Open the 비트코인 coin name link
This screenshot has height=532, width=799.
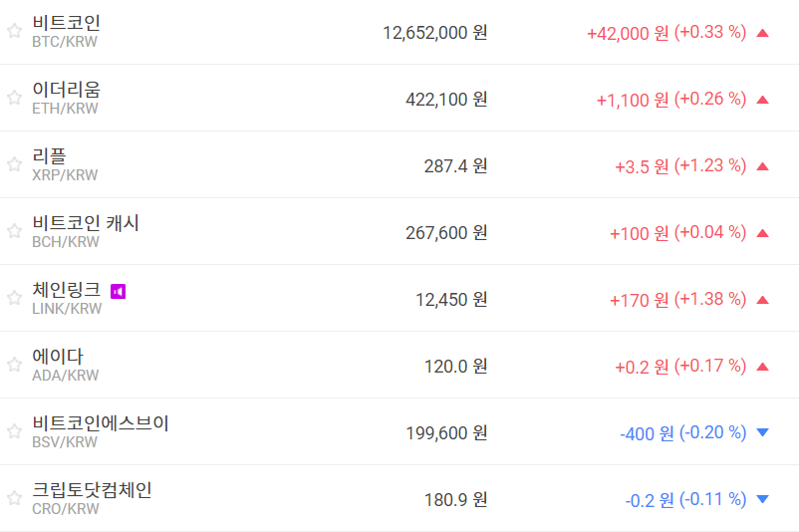[x=66, y=23]
